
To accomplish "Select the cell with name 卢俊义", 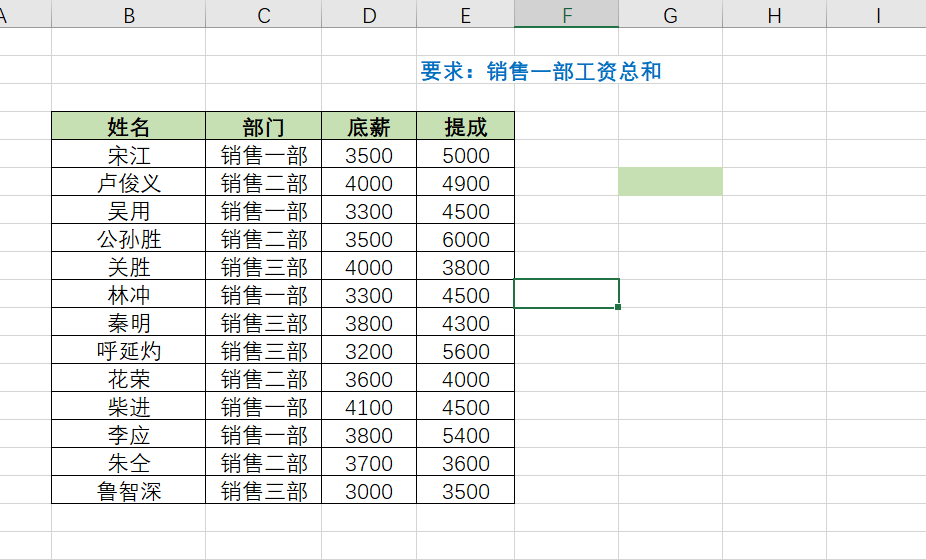I will coord(129,182).
